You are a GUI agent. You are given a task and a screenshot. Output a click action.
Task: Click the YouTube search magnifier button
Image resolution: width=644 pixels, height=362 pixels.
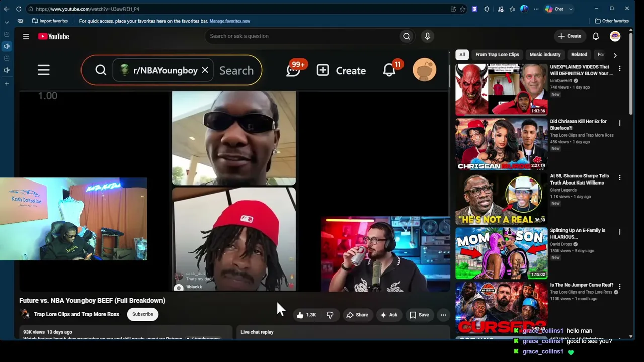(407, 36)
